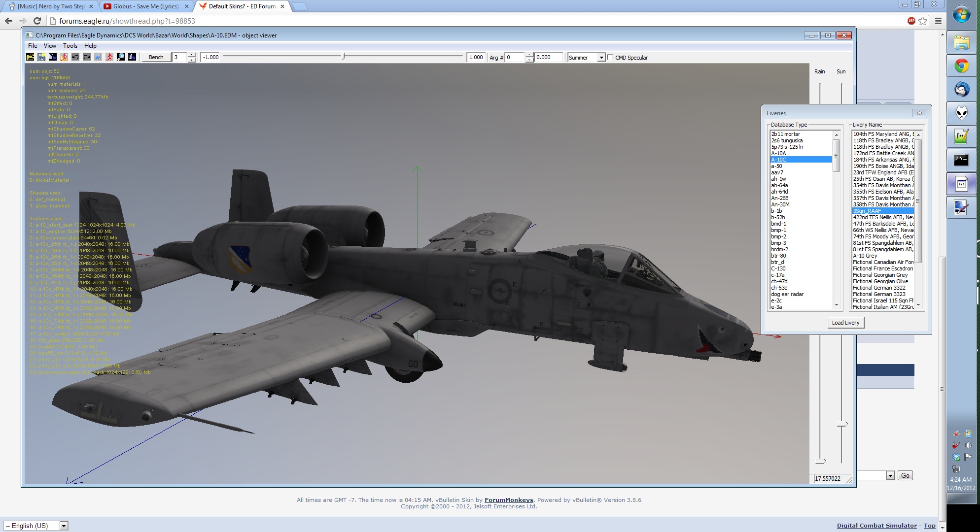This screenshot has width=980, height=532.
Task: Open Windows Explorer from the taskbar
Action: (x=961, y=42)
